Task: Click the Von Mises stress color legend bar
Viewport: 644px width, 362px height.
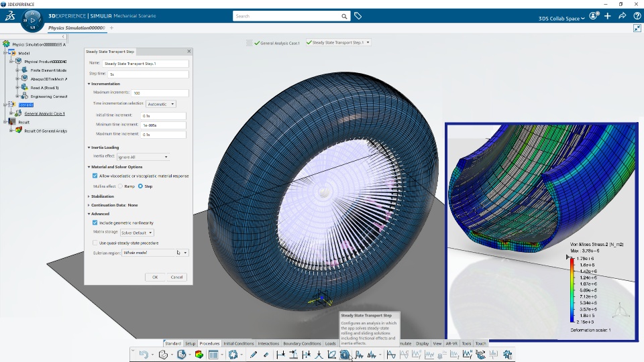Action: tap(572, 290)
